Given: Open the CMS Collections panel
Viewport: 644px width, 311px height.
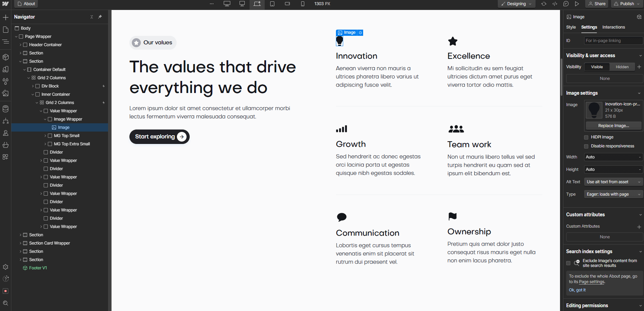Looking at the screenshot, I should click(6, 109).
